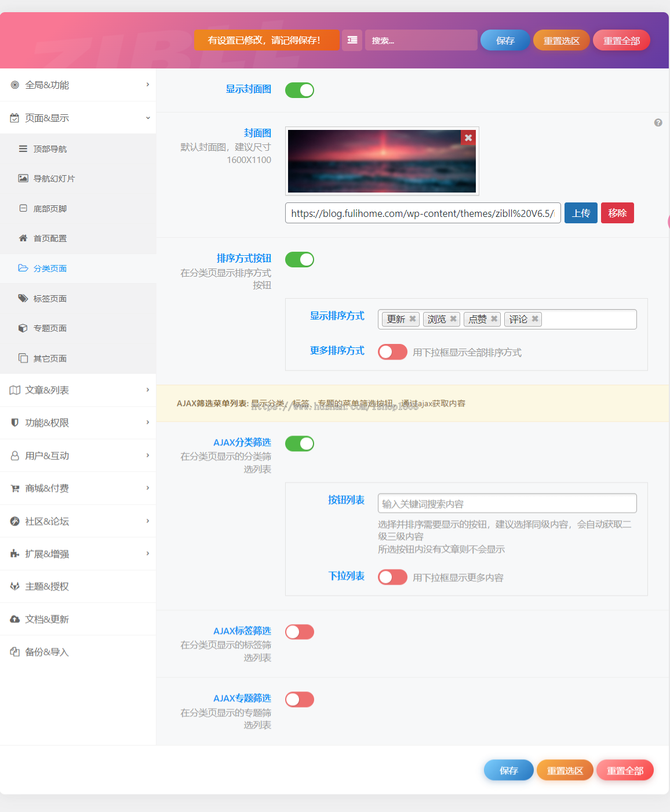
Task: Click the 导航幻灯片 image icon
Action: coord(23,178)
